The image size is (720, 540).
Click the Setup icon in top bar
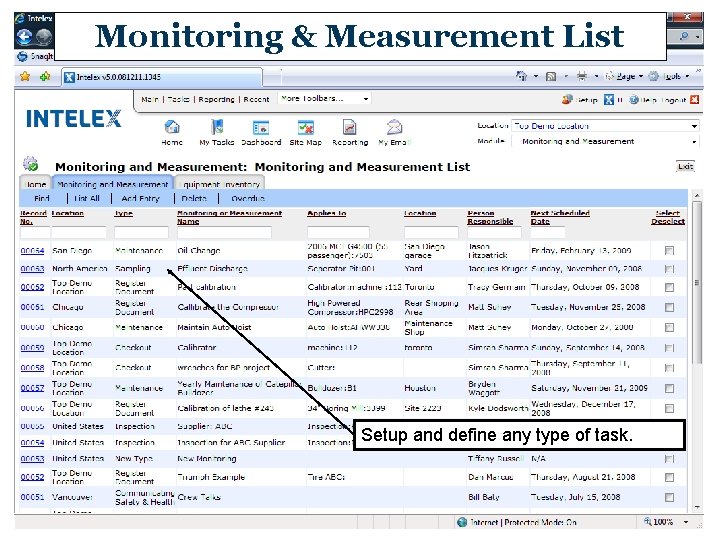(568, 99)
